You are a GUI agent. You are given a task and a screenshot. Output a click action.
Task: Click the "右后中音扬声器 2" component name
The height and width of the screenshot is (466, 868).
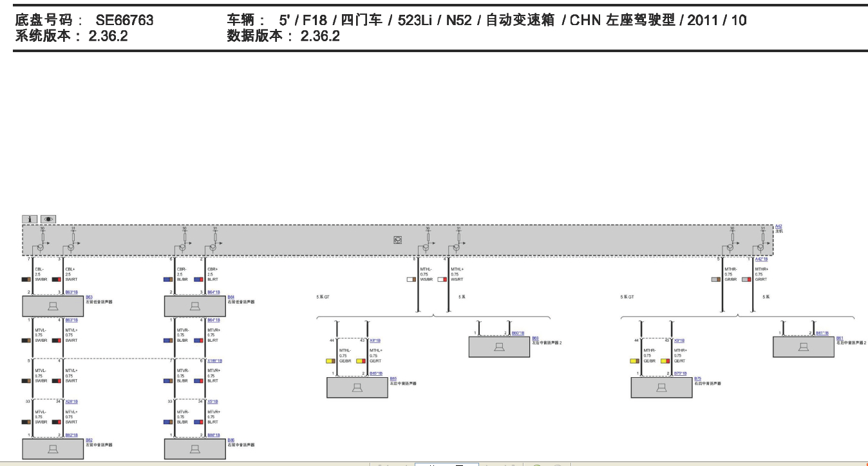point(851,342)
